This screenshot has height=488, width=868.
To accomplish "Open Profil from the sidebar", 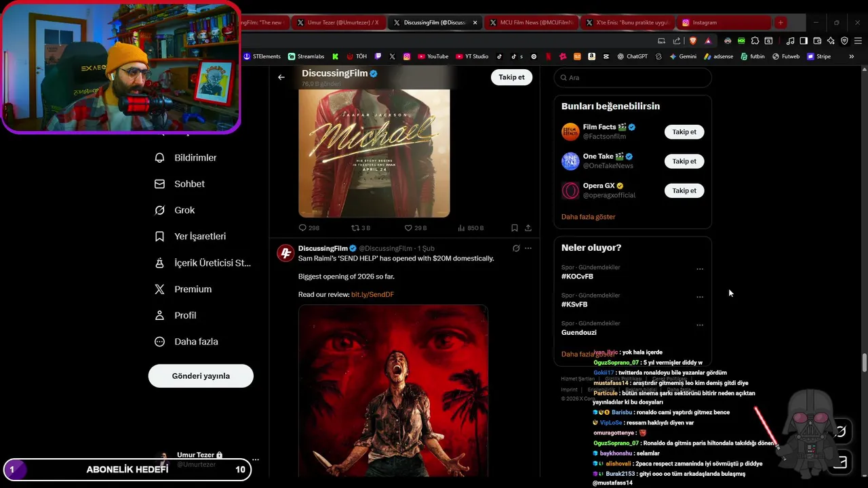I will pos(176,315).
